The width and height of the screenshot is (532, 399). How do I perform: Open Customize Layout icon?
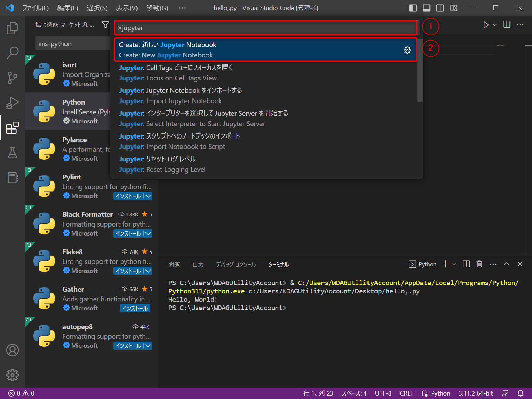tap(454, 8)
